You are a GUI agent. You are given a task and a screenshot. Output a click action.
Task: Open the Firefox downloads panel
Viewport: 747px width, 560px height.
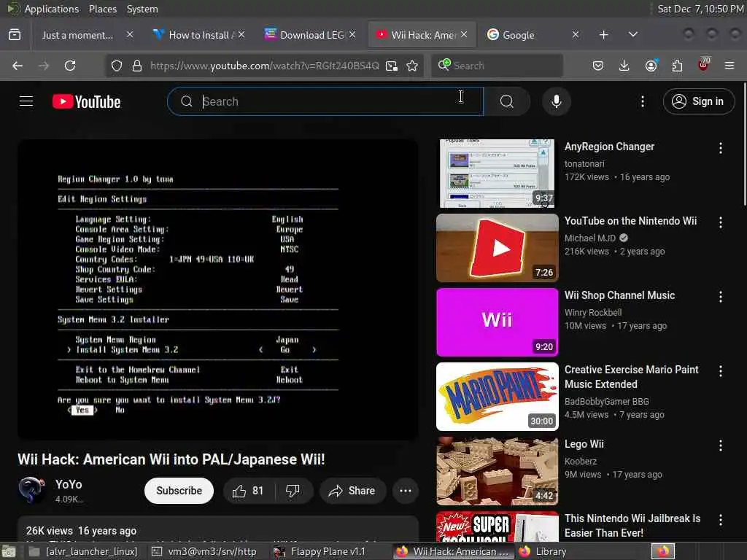(624, 66)
